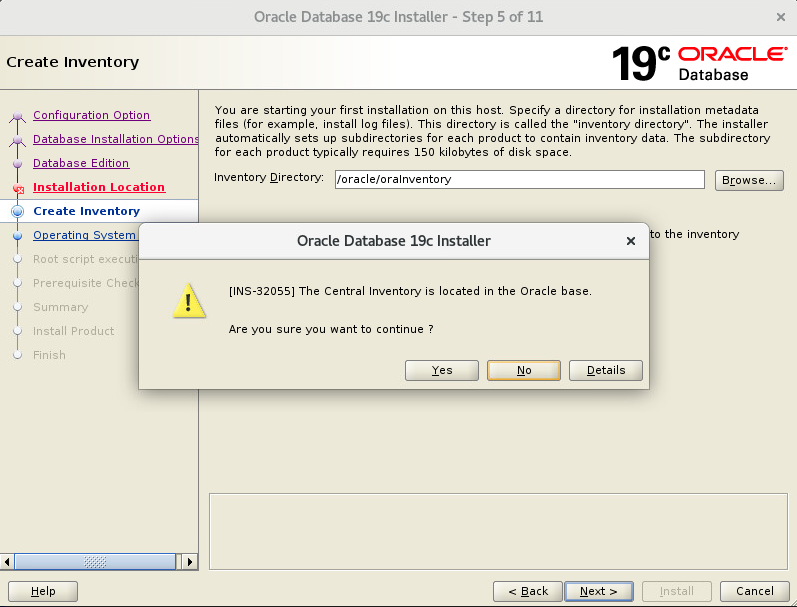Viewport: 797px width, 607px height.
Task: Return to the Installation Location step
Action: point(99,187)
